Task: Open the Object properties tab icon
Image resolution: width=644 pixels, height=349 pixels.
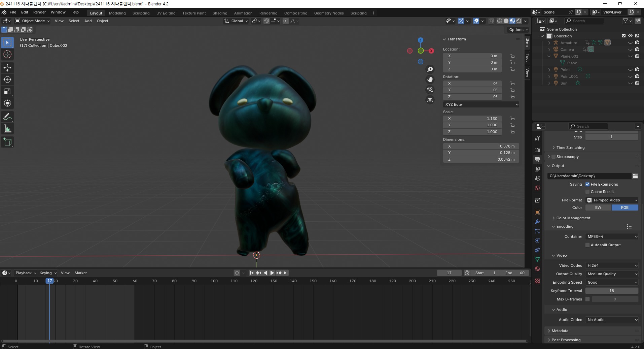Action: coord(537,212)
